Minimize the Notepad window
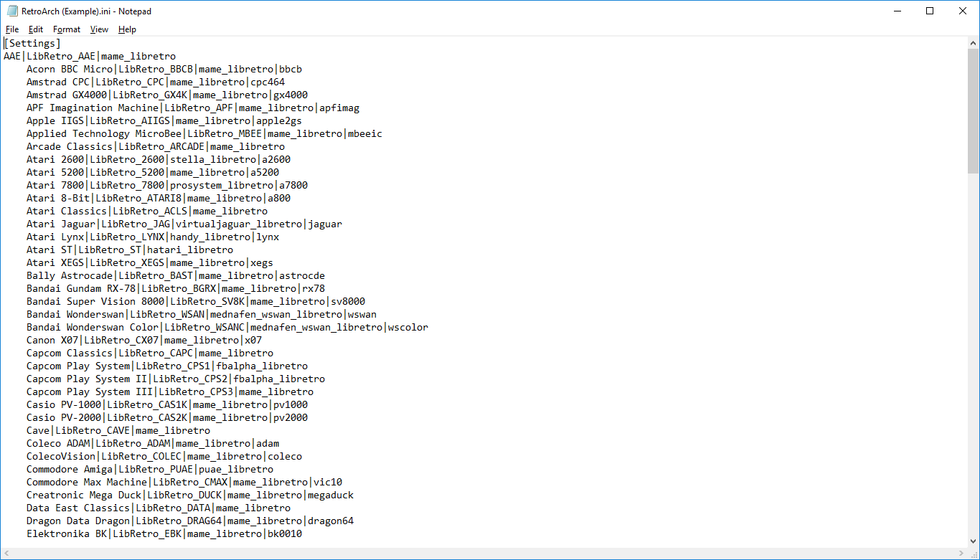 click(x=897, y=11)
